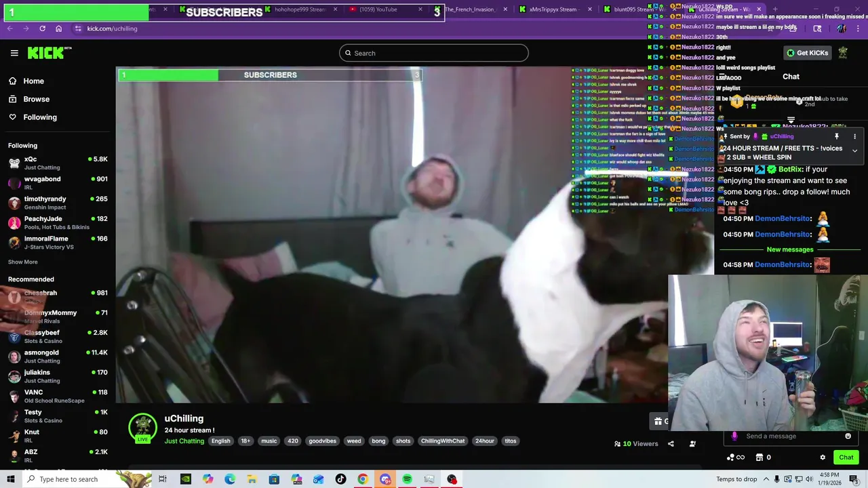
Task: Click the user icon beside share
Action: [692, 444]
